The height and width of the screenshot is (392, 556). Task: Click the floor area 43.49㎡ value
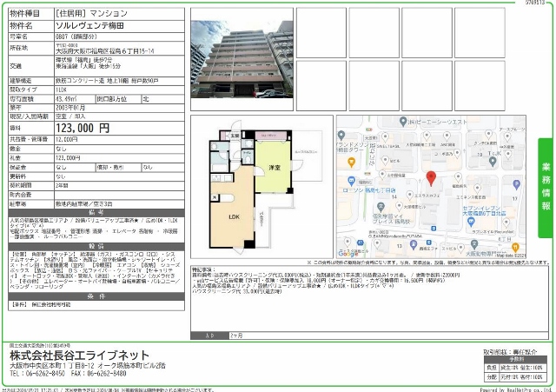coord(66,99)
